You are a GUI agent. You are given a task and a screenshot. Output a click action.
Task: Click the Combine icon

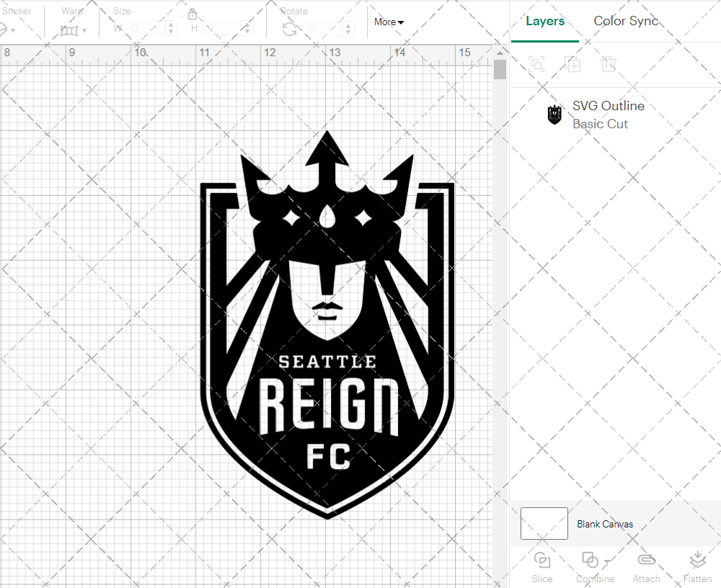click(591, 559)
